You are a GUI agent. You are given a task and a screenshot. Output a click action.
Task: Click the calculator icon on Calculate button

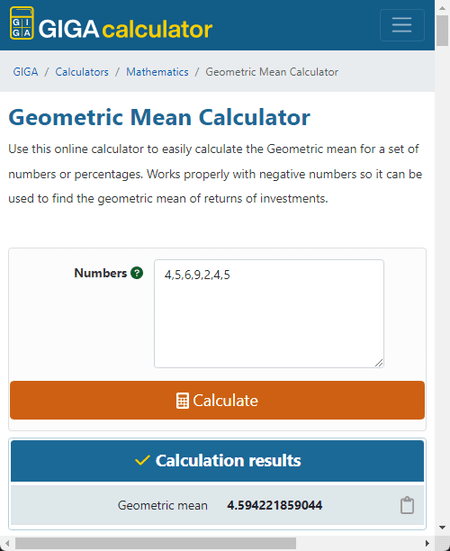pyautogui.click(x=182, y=401)
